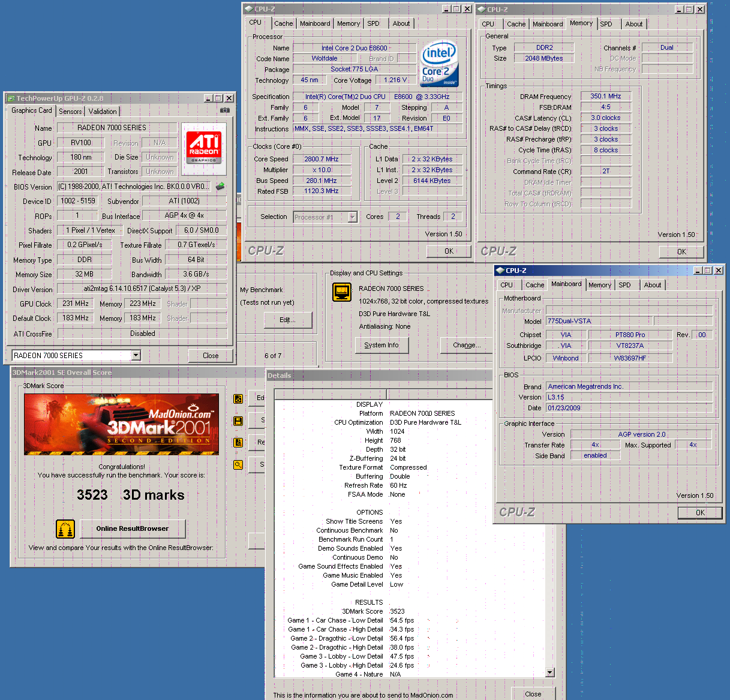Open the Mainboard tab in the CPU-Z CPU window
Viewport: 730px width, 700px height.
pyautogui.click(x=315, y=23)
